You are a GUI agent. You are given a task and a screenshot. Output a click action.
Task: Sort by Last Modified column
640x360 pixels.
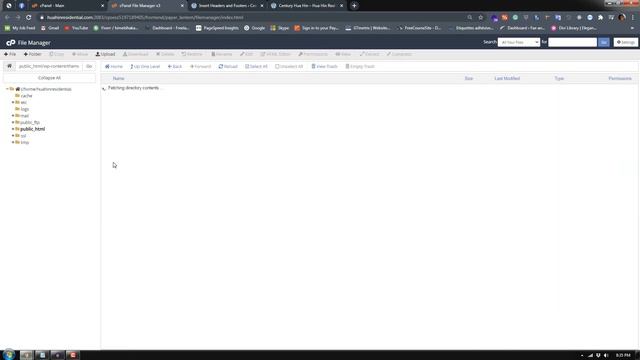[x=507, y=78]
